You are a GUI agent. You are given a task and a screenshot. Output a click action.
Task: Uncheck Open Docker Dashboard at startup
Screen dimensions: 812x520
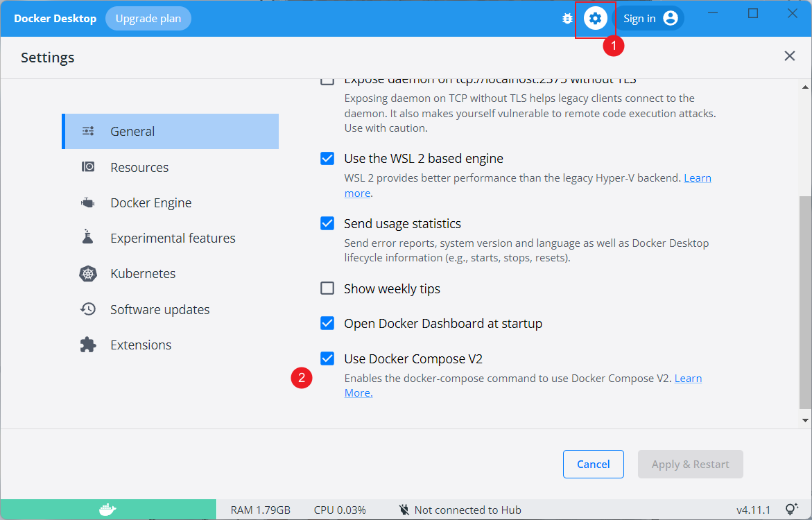tap(327, 323)
